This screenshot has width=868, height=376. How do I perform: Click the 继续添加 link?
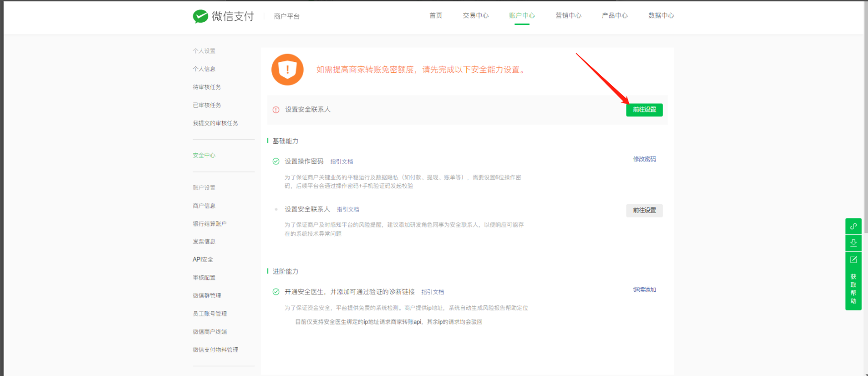point(644,290)
